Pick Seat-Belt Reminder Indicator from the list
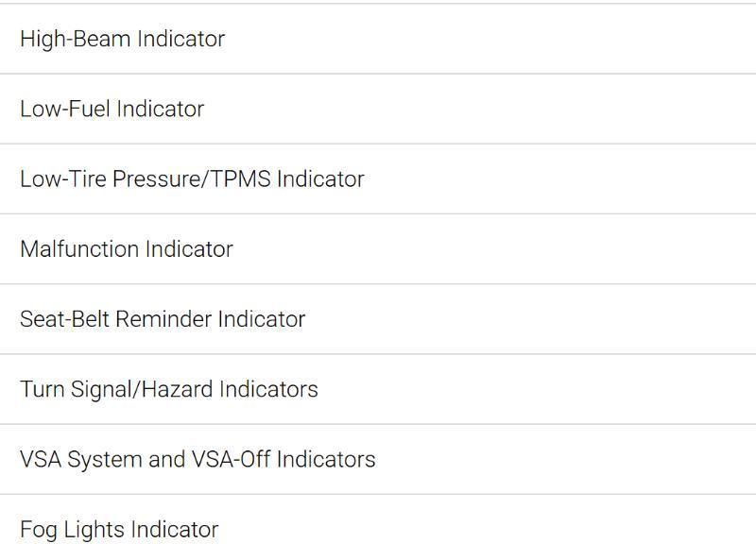This screenshot has height=560, width=756. click(x=163, y=318)
